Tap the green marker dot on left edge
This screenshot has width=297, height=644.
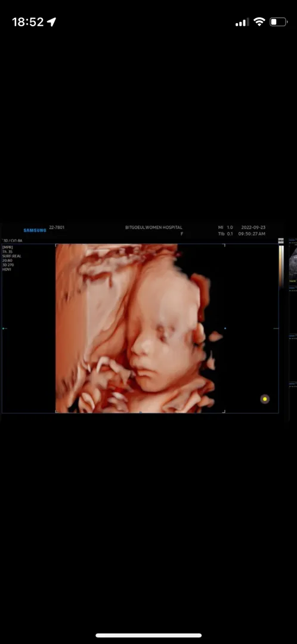[x=4, y=328]
